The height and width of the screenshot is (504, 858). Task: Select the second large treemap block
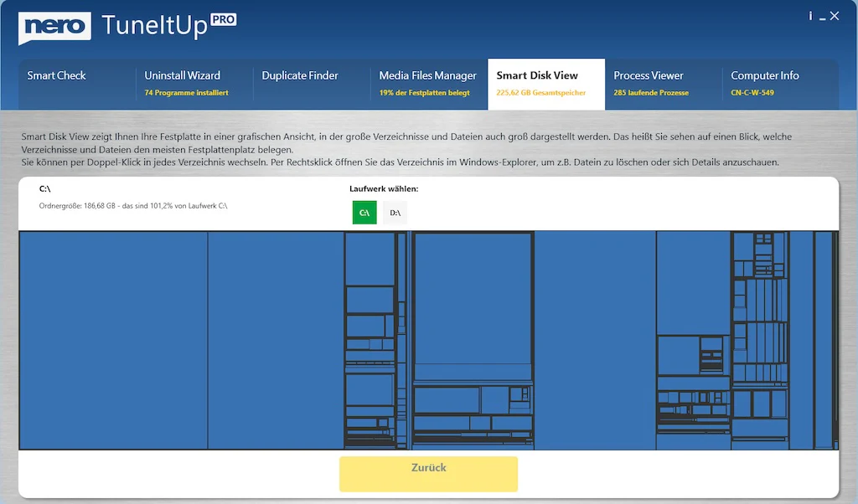point(276,340)
